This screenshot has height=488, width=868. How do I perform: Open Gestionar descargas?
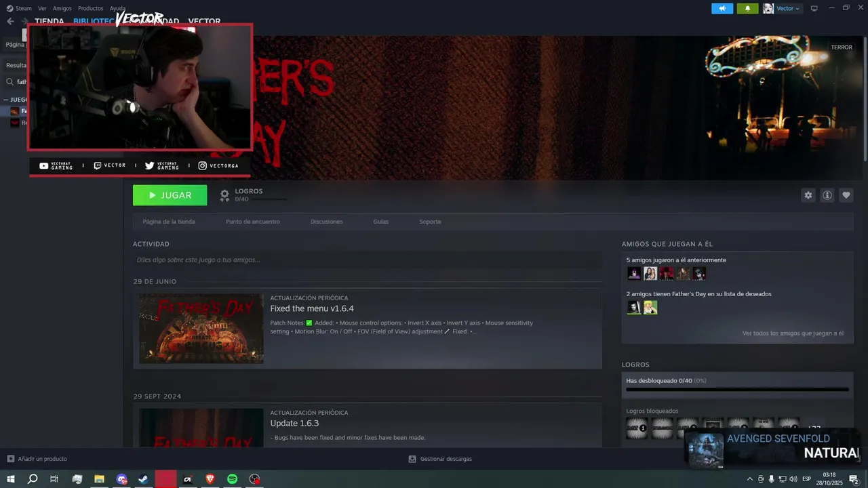(x=440, y=459)
